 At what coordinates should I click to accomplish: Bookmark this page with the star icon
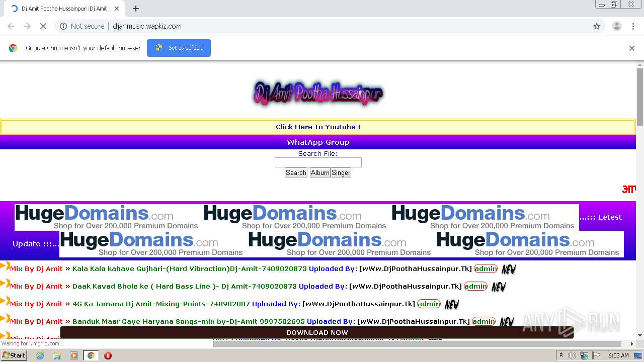point(597,26)
